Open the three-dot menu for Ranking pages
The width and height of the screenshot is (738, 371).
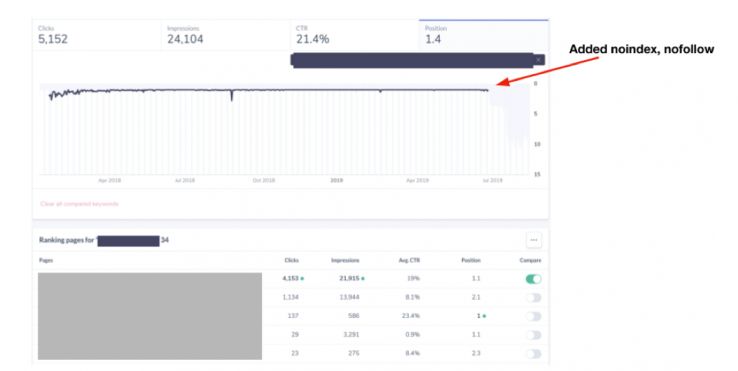coord(533,240)
